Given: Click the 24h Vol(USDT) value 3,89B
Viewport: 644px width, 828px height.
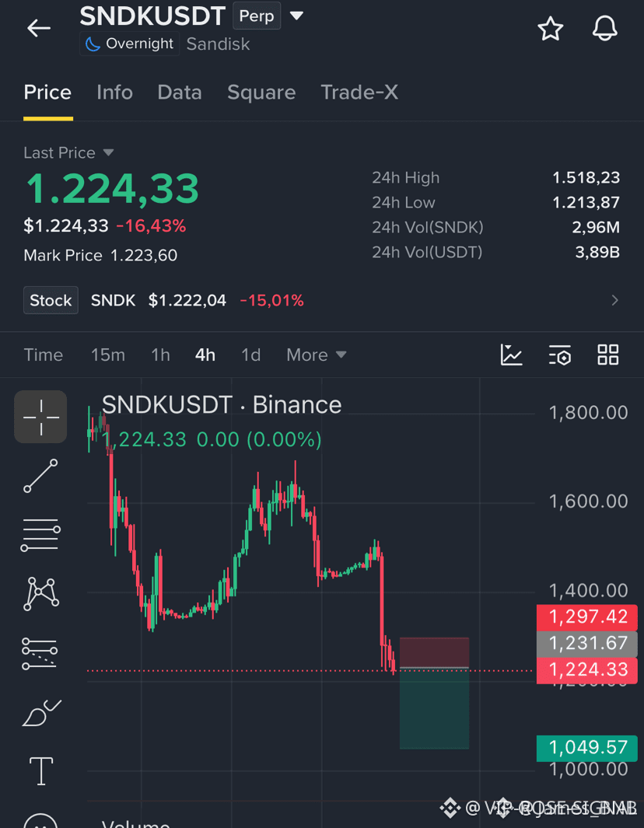Looking at the screenshot, I should pyautogui.click(x=597, y=253).
